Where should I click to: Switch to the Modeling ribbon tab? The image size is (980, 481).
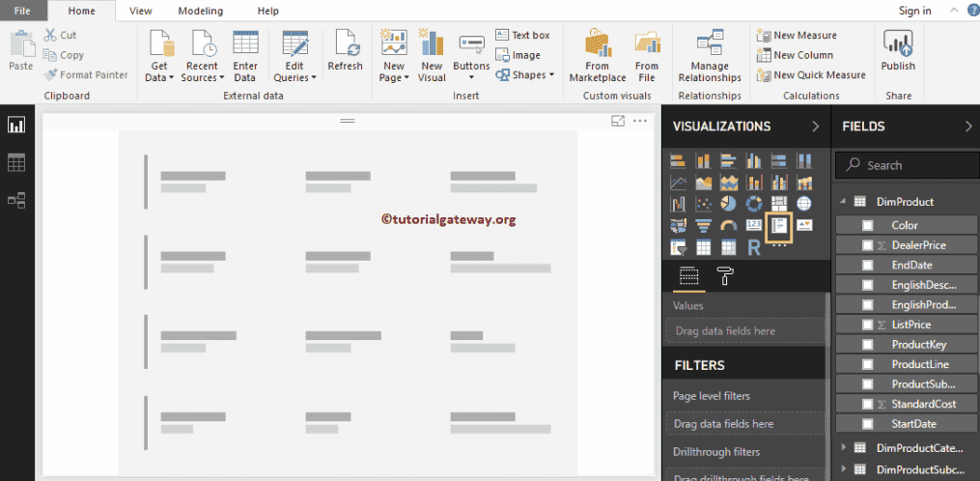pos(201,11)
